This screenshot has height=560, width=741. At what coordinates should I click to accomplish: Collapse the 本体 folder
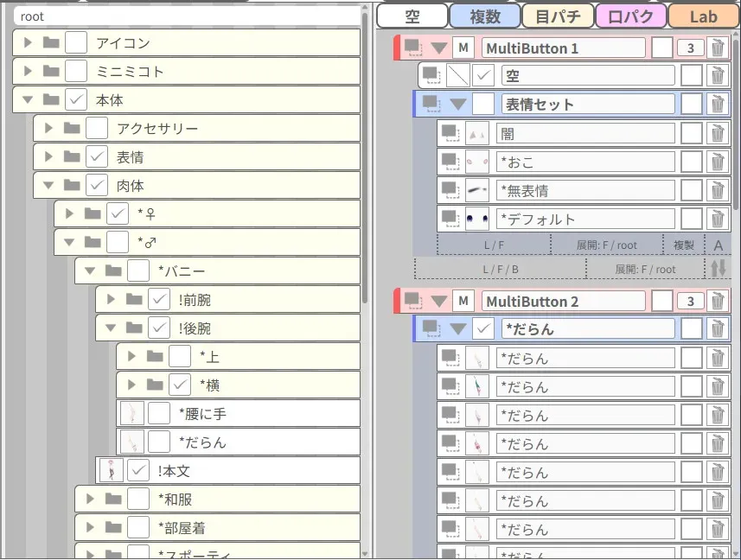tap(28, 99)
